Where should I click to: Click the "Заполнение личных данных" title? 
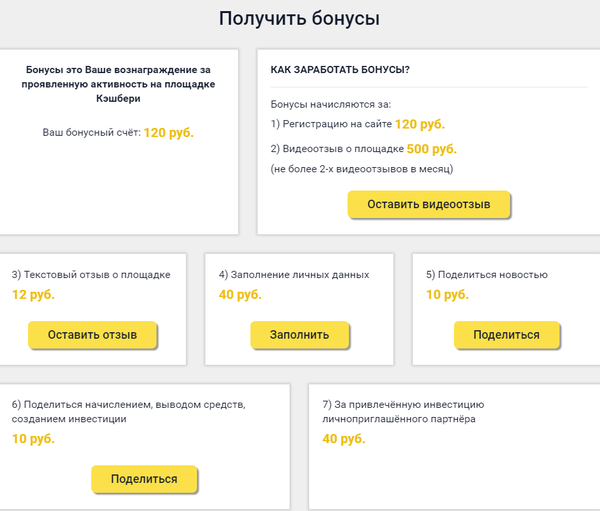[294, 274]
